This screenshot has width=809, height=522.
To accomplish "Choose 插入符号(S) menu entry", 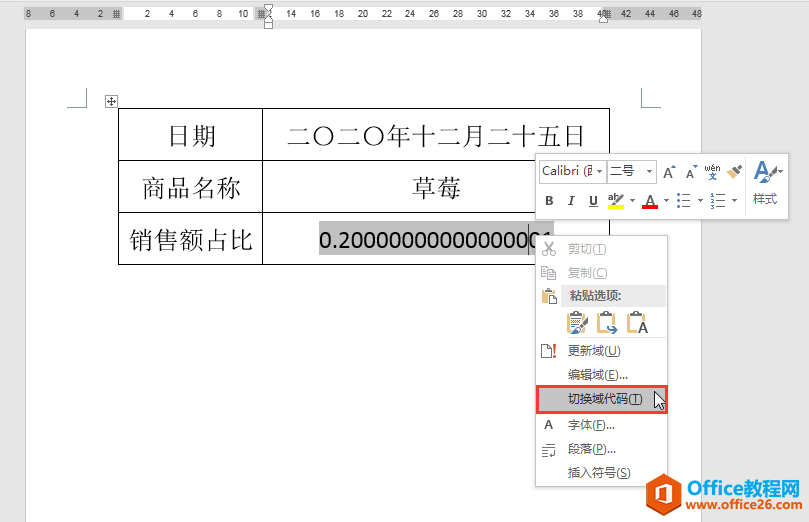I will click(x=602, y=473).
